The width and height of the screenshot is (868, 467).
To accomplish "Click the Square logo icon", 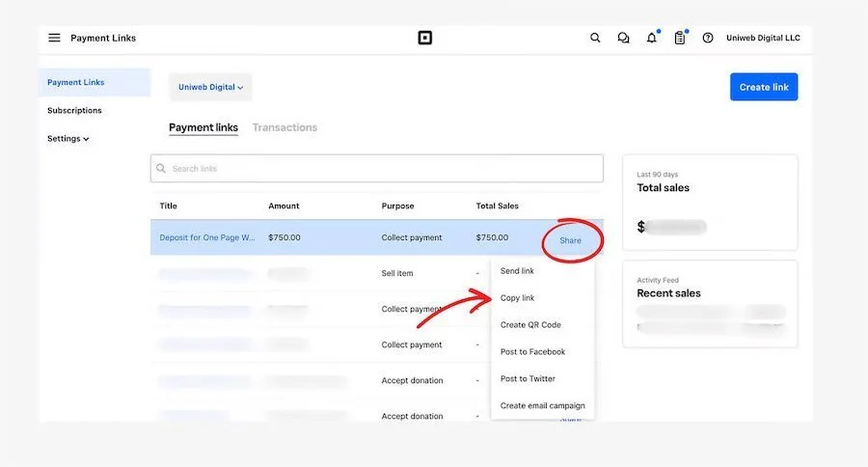I will (424, 38).
